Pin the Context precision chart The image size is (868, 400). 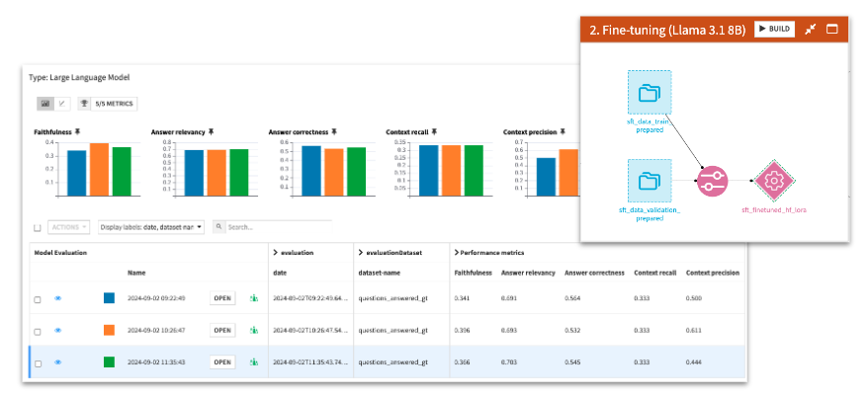tap(563, 132)
